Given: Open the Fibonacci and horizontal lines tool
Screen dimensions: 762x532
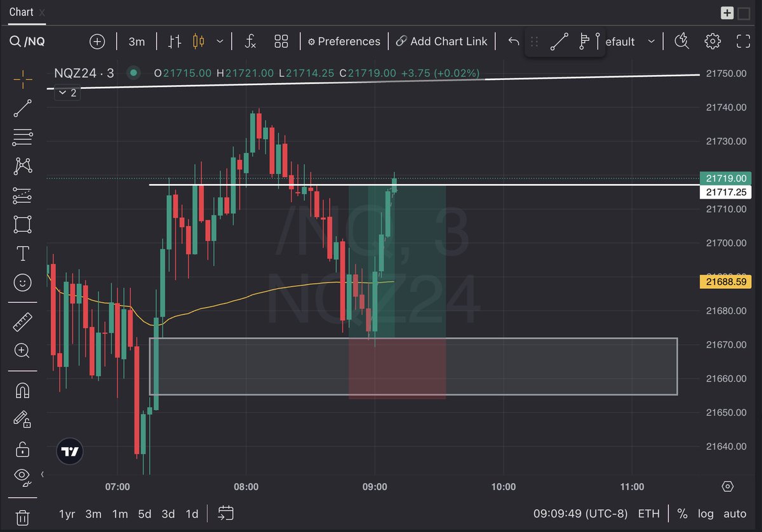Looking at the screenshot, I should (23, 137).
